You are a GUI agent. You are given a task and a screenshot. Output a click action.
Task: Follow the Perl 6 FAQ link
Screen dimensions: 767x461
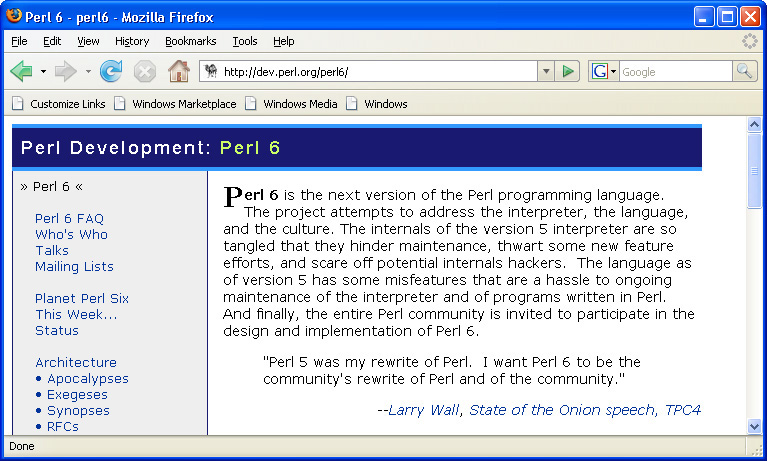(69, 218)
